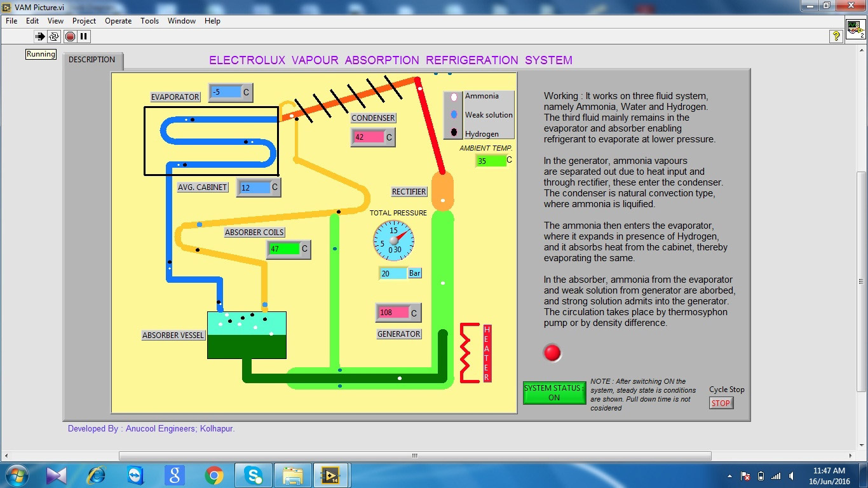Open the Window menu

point(182,21)
